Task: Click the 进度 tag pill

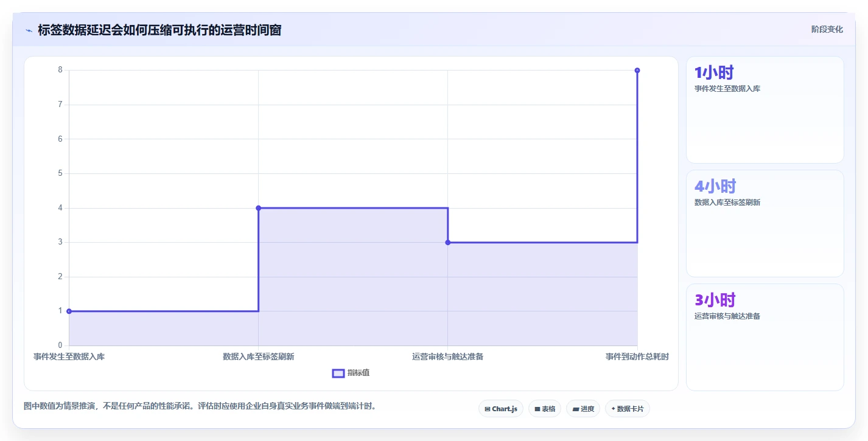Action: (583, 409)
